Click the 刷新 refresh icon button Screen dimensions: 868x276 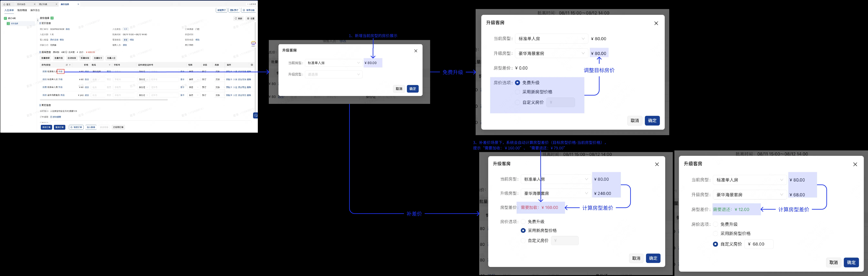[x=239, y=19]
